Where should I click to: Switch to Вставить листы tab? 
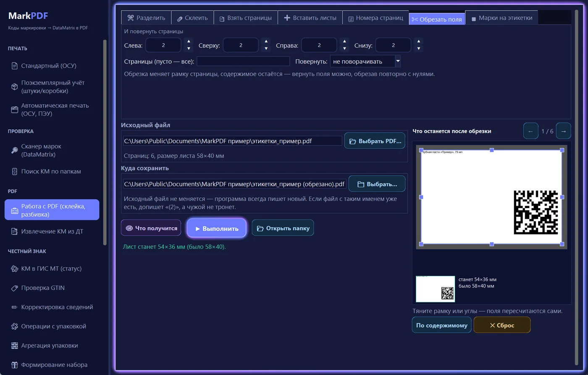pyautogui.click(x=310, y=18)
